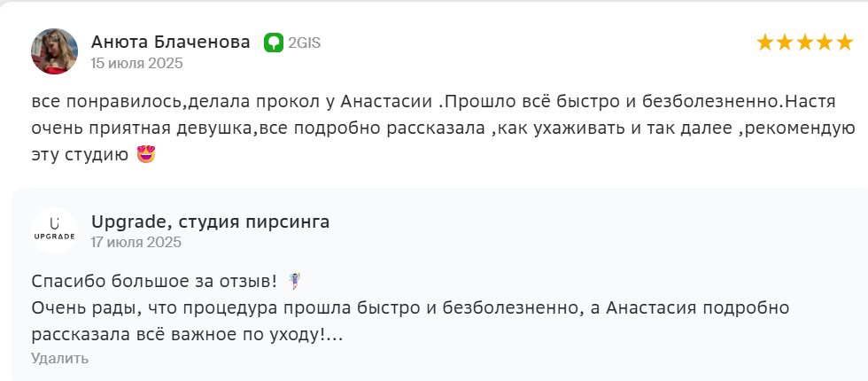Click the third rating star
868x381 pixels.
tap(806, 43)
